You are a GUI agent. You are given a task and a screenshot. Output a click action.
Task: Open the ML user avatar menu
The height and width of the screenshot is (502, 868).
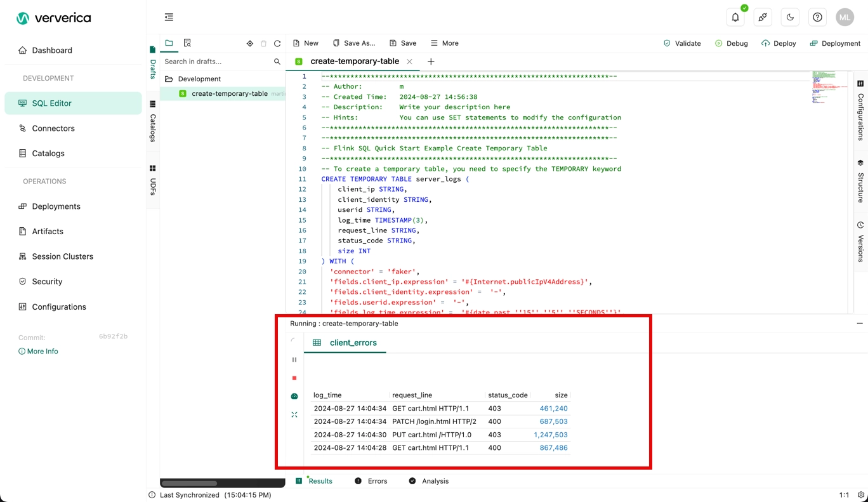pos(845,18)
